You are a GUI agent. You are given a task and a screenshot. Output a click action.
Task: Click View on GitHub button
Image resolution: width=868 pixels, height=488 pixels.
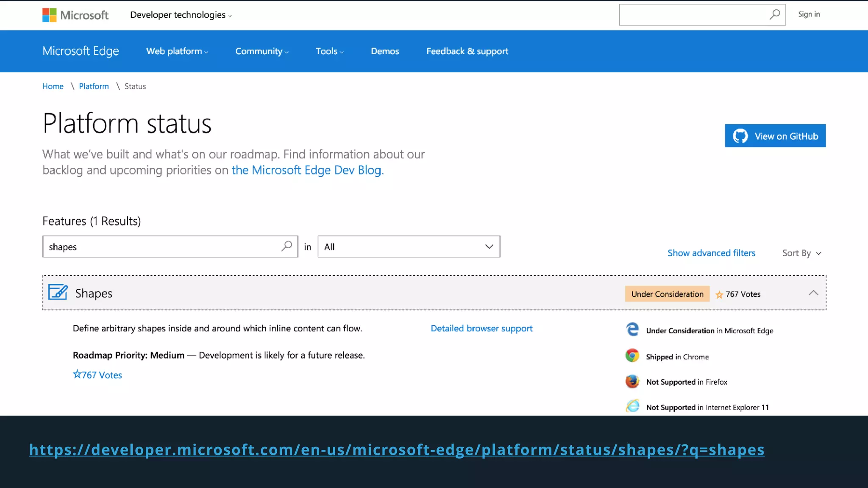[x=775, y=136]
